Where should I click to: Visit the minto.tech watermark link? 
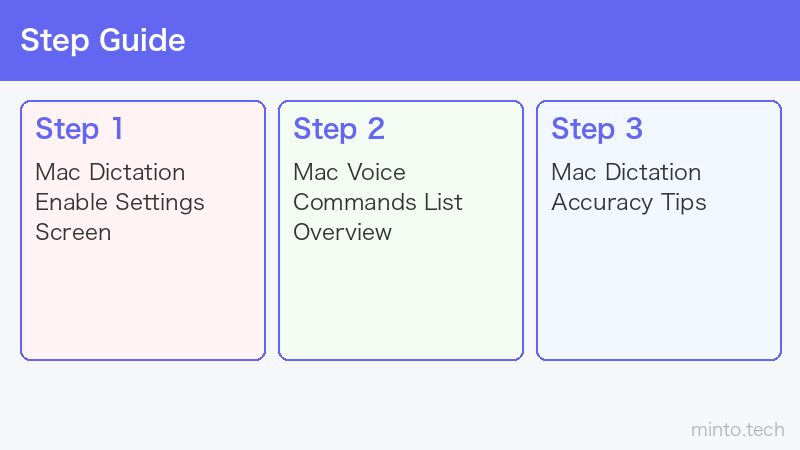pyautogui.click(x=738, y=430)
